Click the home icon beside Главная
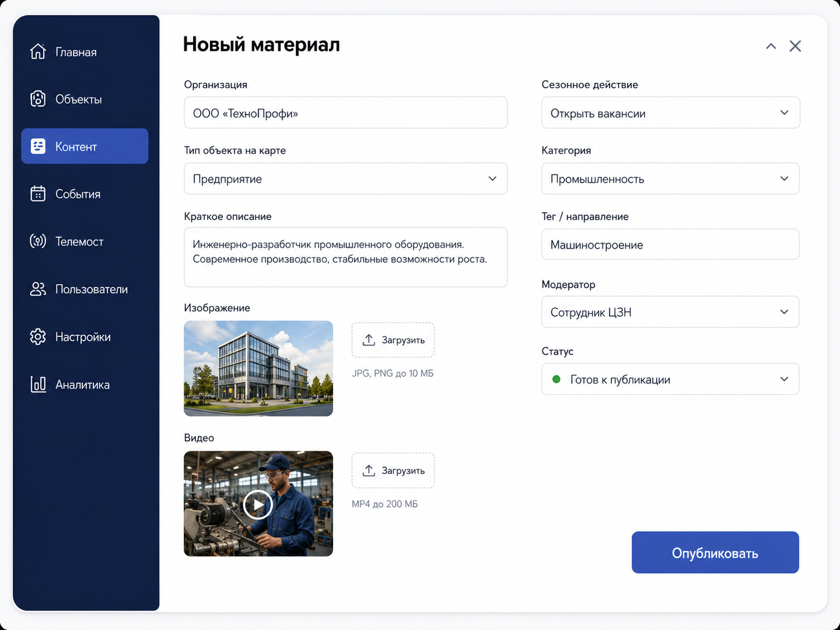The height and width of the screenshot is (630, 840). tap(38, 52)
